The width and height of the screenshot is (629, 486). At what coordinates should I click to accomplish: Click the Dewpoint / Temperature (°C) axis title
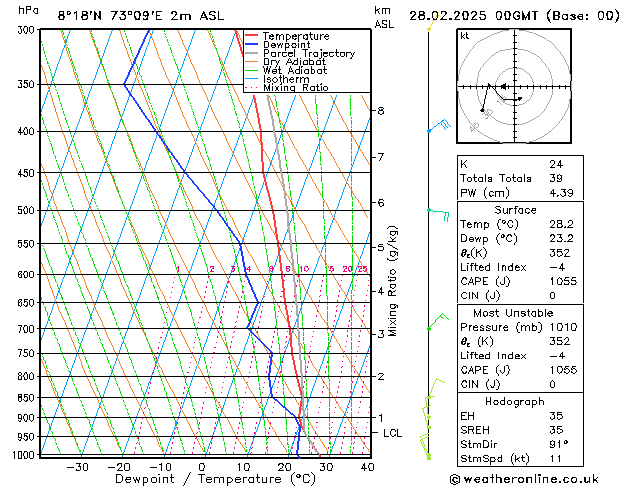coord(215,479)
